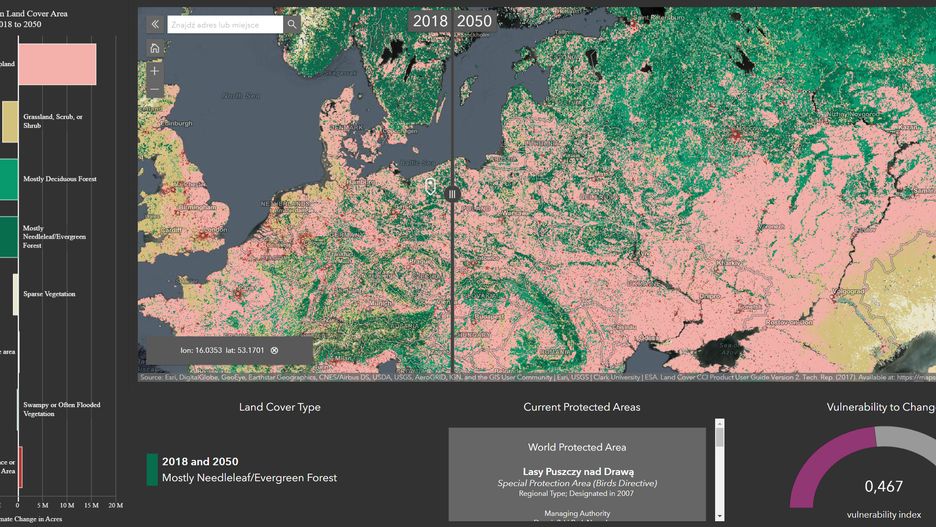Click 'Regional Type; Designated in 2007' text
This screenshot has height=527, width=936.
[577, 493]
